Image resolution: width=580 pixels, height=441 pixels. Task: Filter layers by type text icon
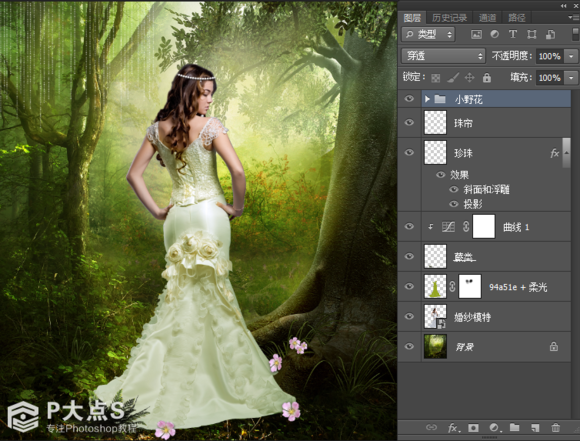[513, 34]
